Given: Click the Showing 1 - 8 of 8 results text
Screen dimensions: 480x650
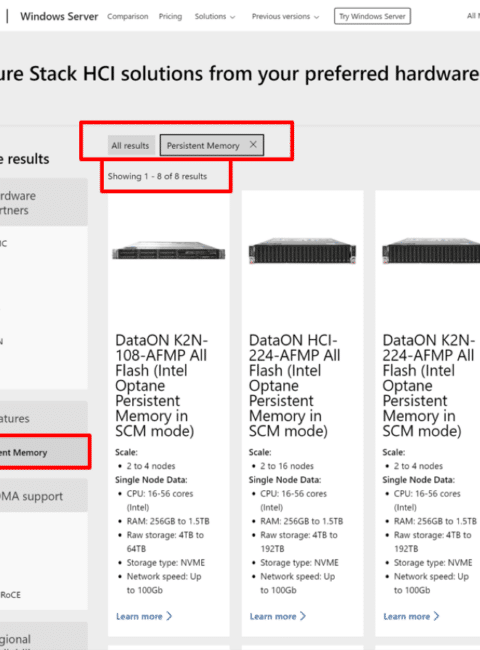Looking at the screenshot, I should (157, 176).
